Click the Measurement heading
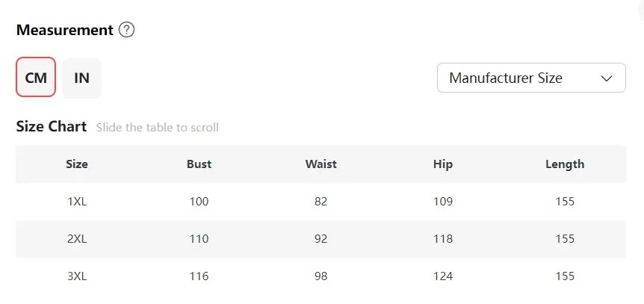Viewport: 644px width, 304px height. (x=64, y=31)
